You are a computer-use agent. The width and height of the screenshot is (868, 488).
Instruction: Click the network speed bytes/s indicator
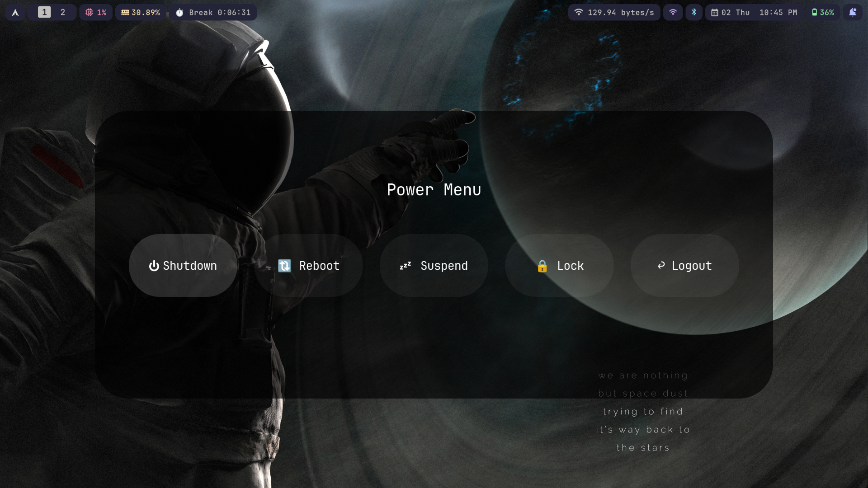pyautogui.click(x=614, y=12)
